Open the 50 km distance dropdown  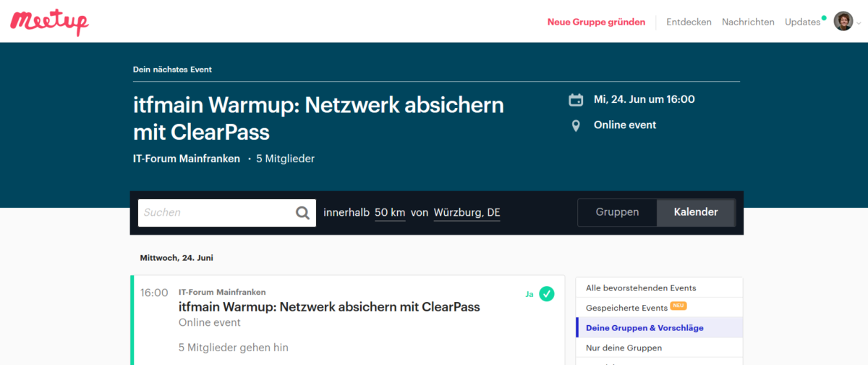click(x=390, y=213)
